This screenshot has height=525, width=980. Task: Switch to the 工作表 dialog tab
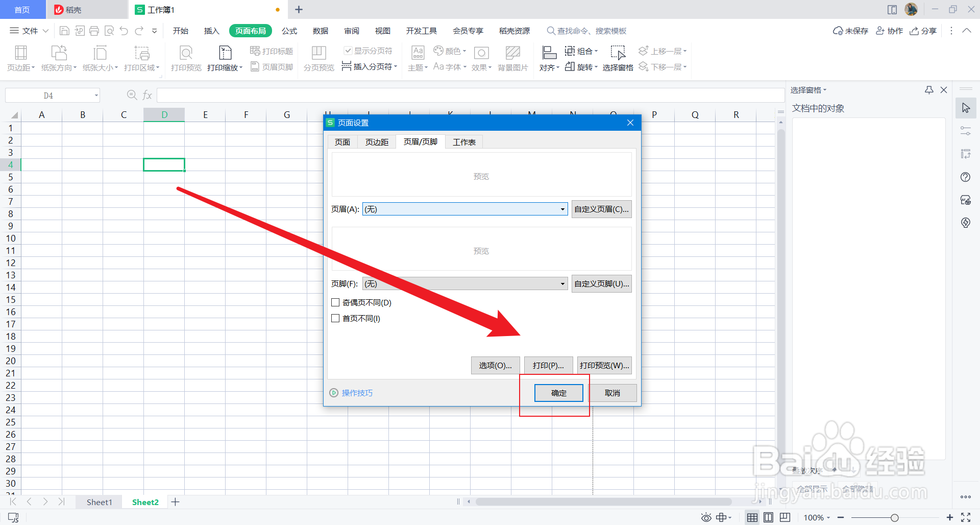tap(464, 142)
